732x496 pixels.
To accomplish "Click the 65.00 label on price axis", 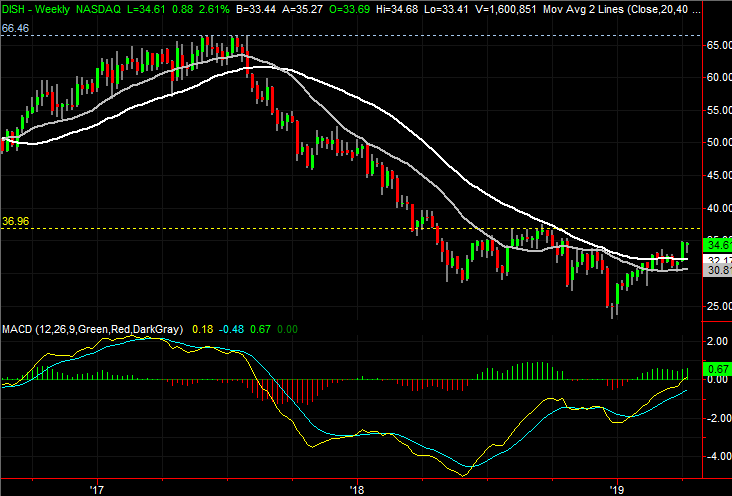I will coord(714,46).
